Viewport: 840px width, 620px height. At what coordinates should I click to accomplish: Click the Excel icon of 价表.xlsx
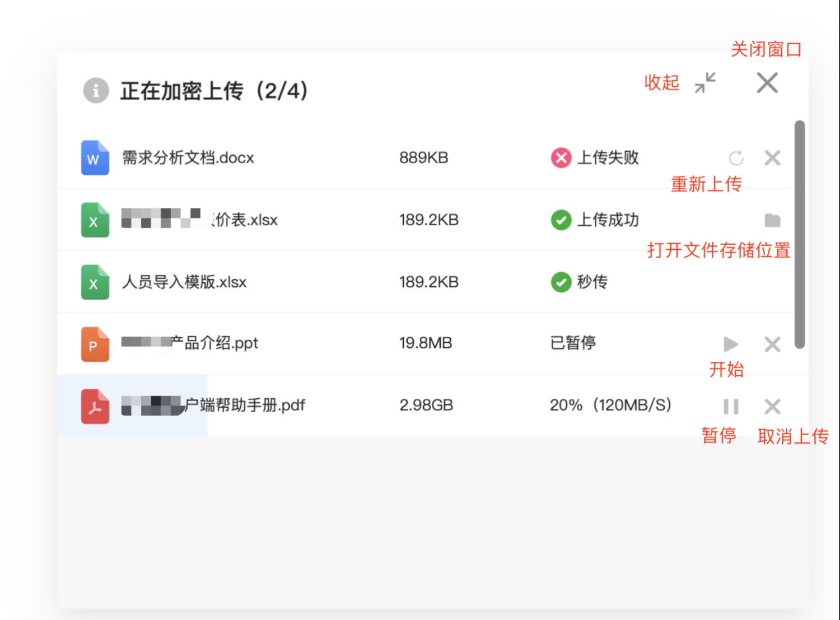[x=95, y=220]
